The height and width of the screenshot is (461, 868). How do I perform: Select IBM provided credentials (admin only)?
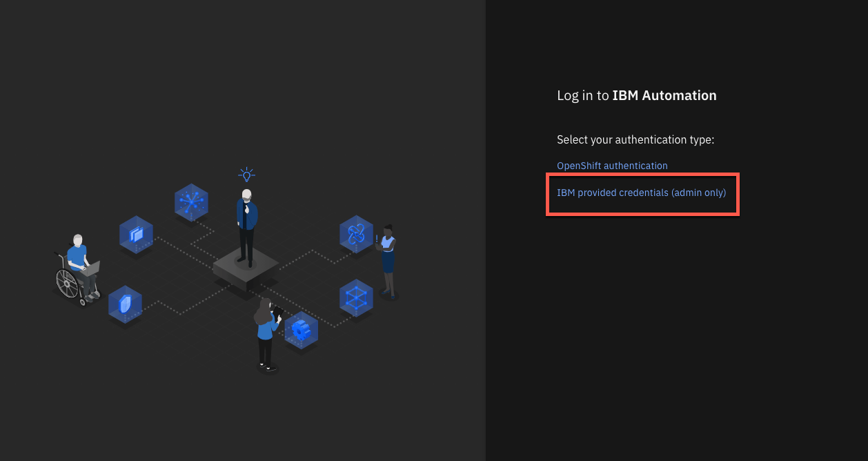point(642,193)
